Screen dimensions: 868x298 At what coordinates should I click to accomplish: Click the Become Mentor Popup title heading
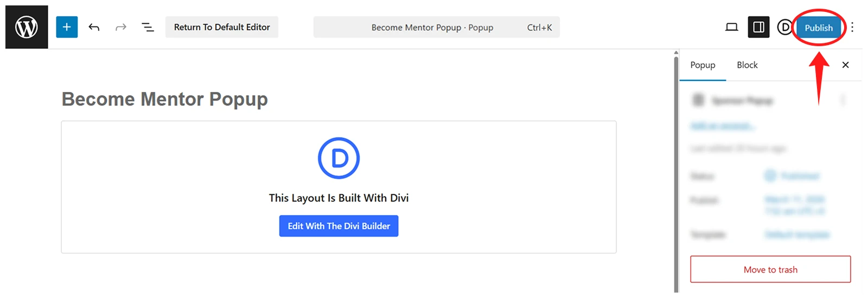coord(164,99)
